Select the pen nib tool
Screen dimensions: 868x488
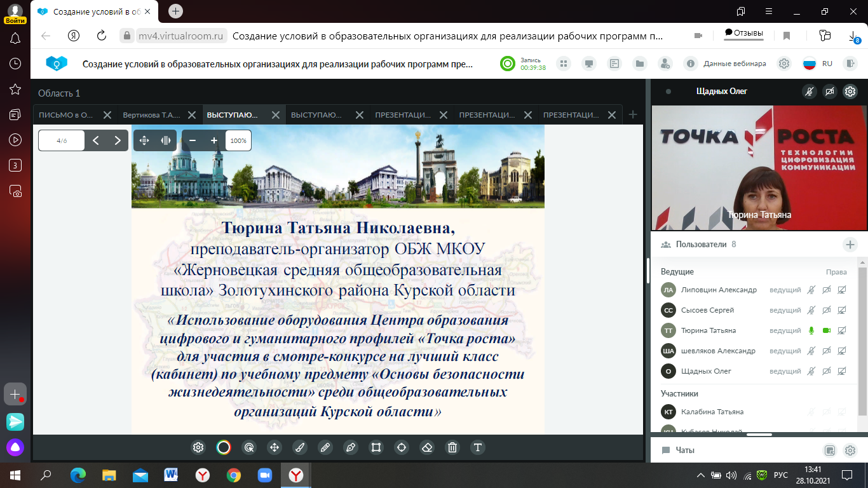click(x=351, y=447)
